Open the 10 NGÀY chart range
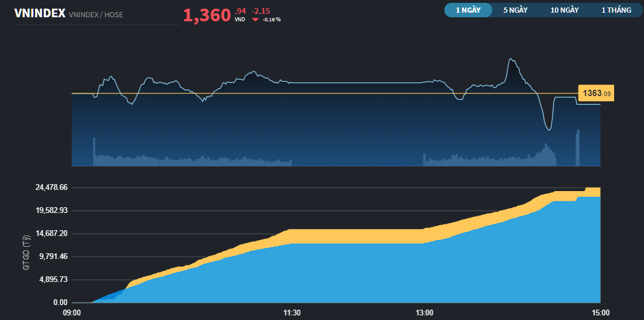Viewport: 644px width, 320px height. click(564, 10)
